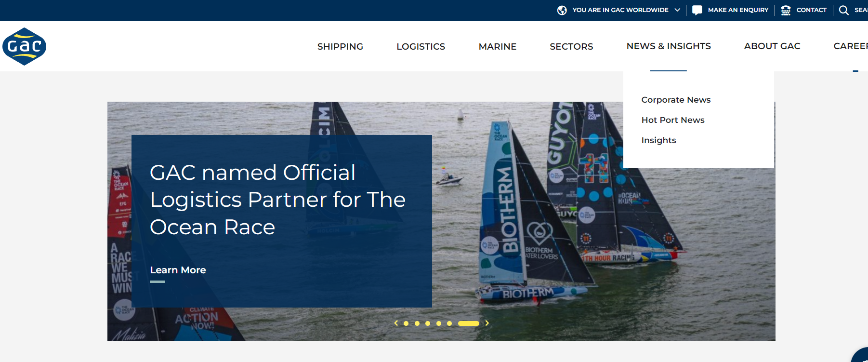Jump to third carousel slide dot
This screenshot has width=868, height=362.
click(428, 323)
